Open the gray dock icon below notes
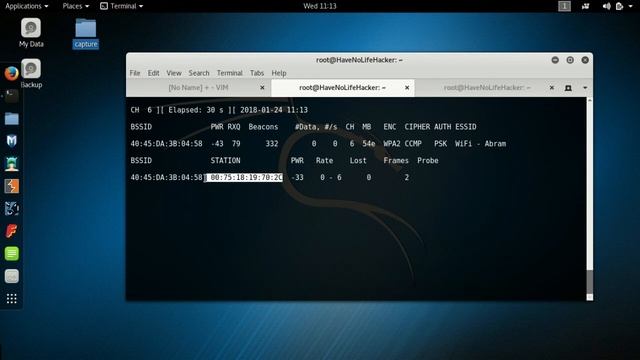 pos(11,276)
